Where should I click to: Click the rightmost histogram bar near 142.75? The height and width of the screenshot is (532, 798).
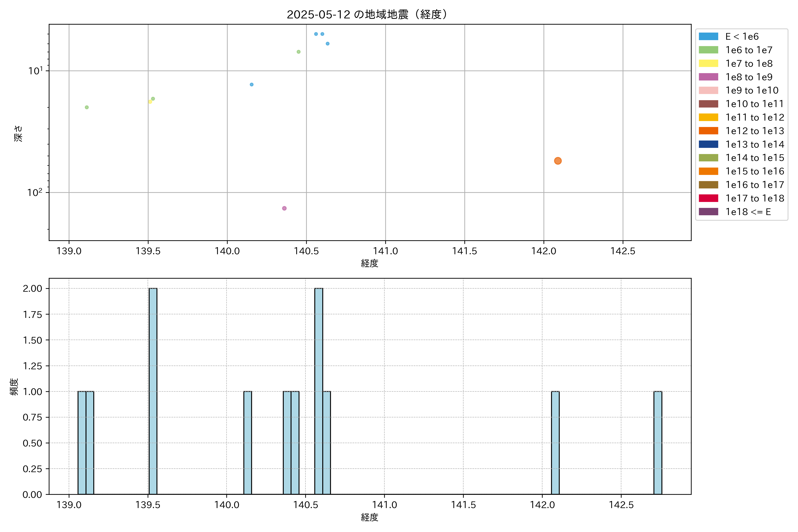(657, 442)
